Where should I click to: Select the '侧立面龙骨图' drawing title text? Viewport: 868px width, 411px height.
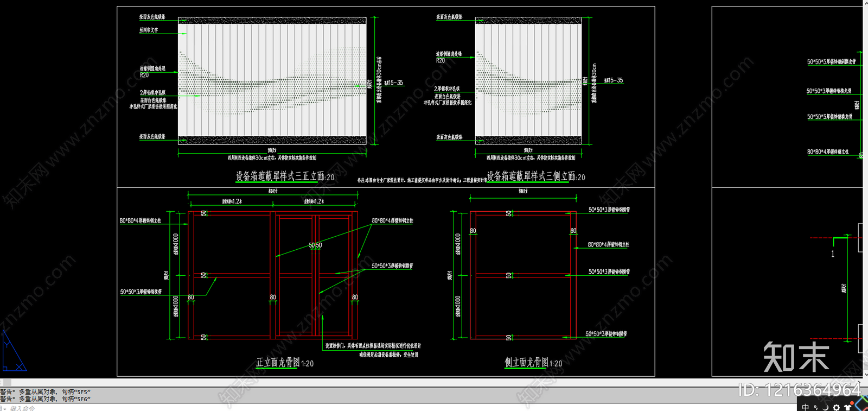coord(526,362)
